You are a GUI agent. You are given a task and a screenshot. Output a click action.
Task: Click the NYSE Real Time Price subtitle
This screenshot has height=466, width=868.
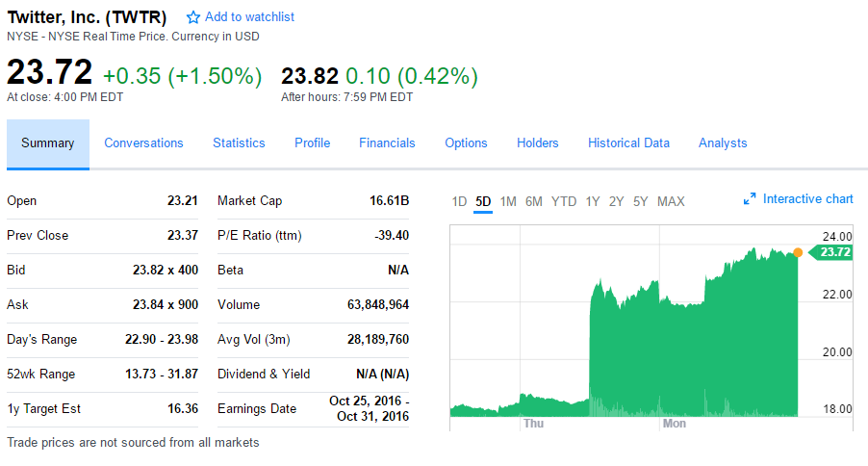[x=133, y=37]
